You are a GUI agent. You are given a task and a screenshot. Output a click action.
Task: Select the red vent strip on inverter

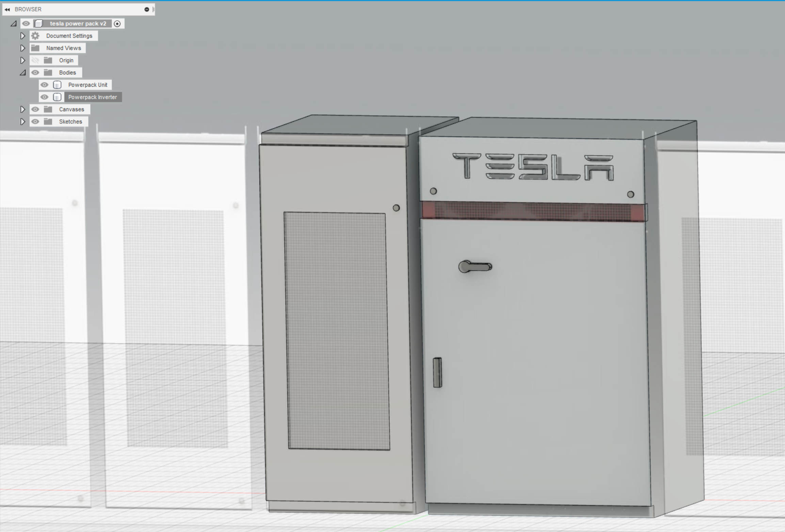(x=533, y=211)
